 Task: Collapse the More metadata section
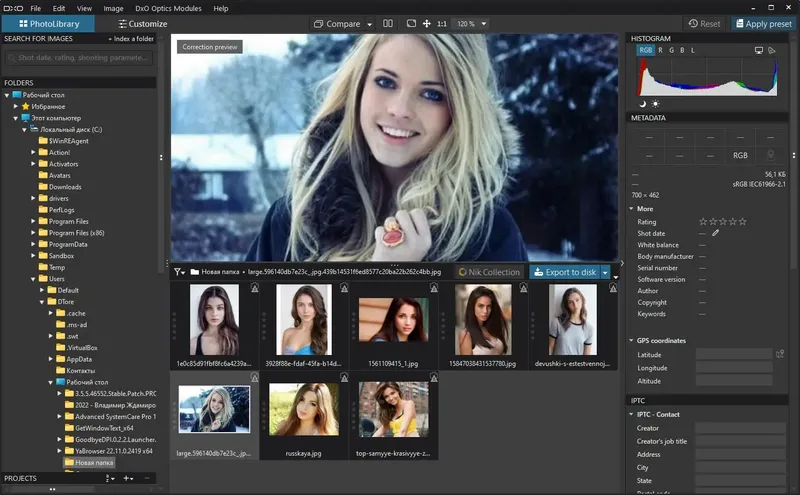tap(631, 209)
